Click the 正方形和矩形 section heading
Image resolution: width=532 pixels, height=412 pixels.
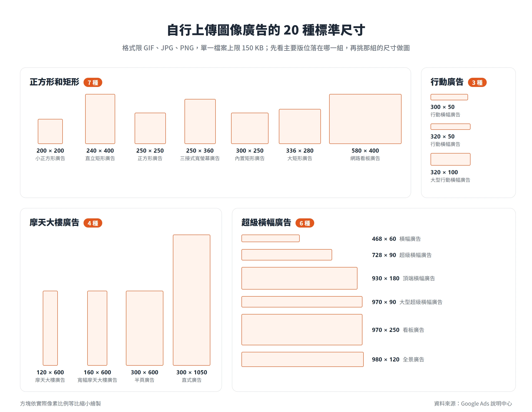[54, 82]
